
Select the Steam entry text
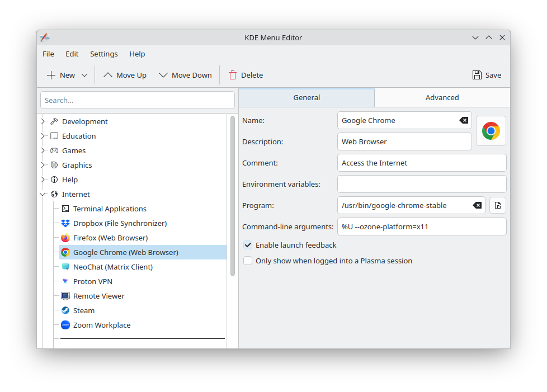click(x=84, y=310)
